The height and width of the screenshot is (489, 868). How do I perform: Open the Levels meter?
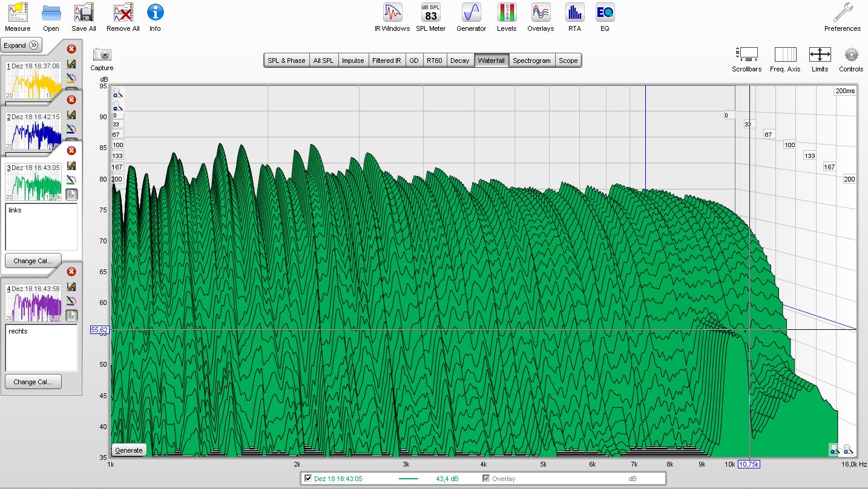pyautogui.click(x=507, y=17)
